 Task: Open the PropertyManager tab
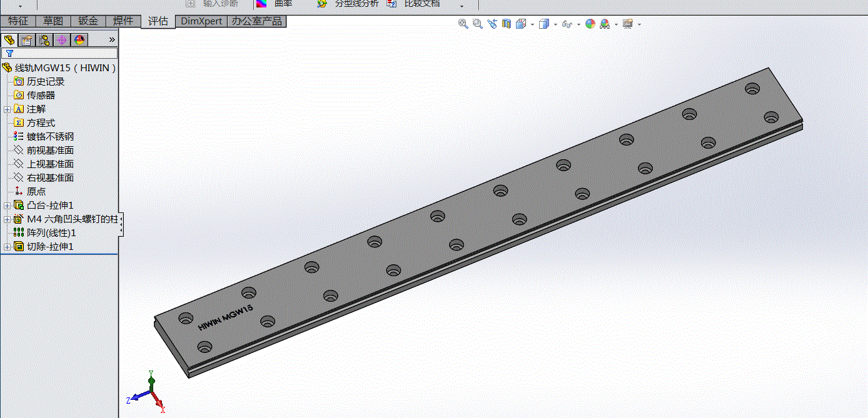(27, 40)
